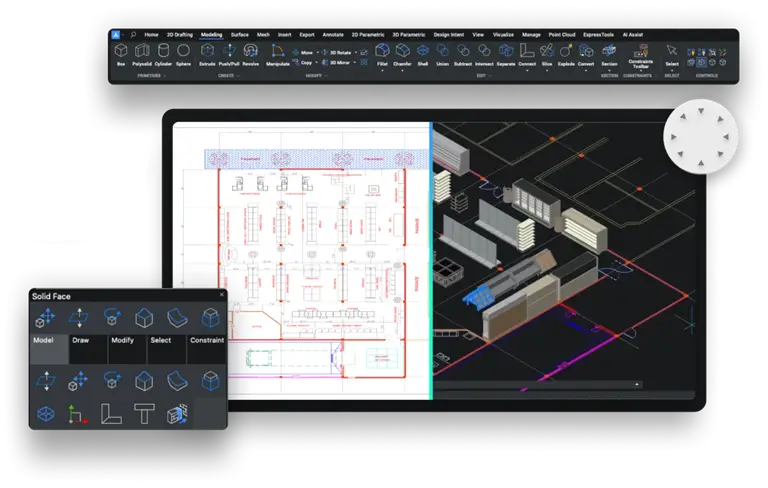The image size is (768, 488).
Task: Open the Constraints Toolbar button
Action: 641,55
